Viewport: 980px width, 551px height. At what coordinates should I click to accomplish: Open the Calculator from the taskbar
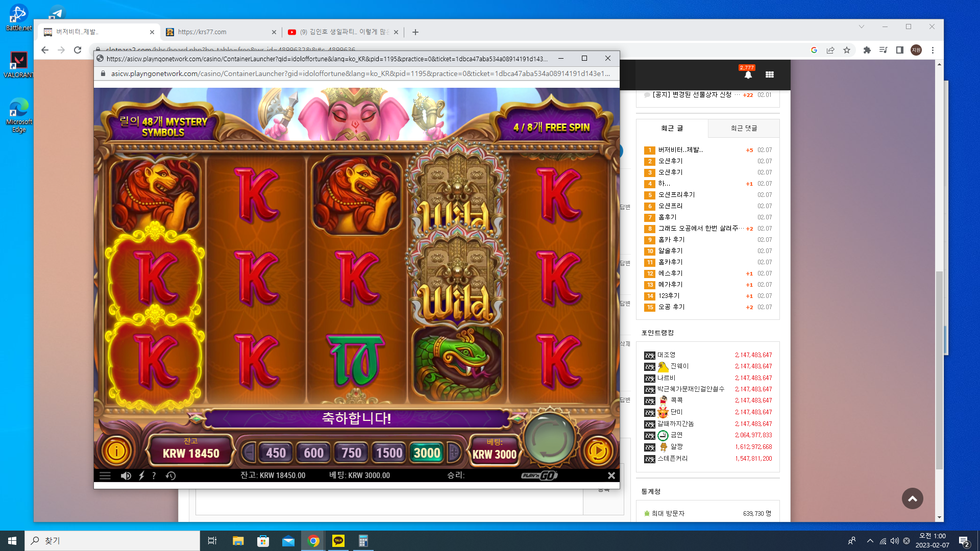[363, 541]
